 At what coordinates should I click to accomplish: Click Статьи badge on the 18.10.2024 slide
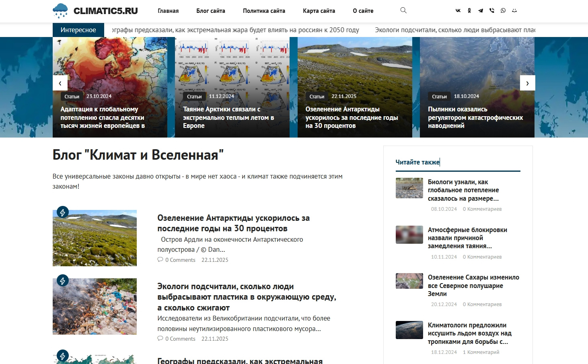click(439, 97)
